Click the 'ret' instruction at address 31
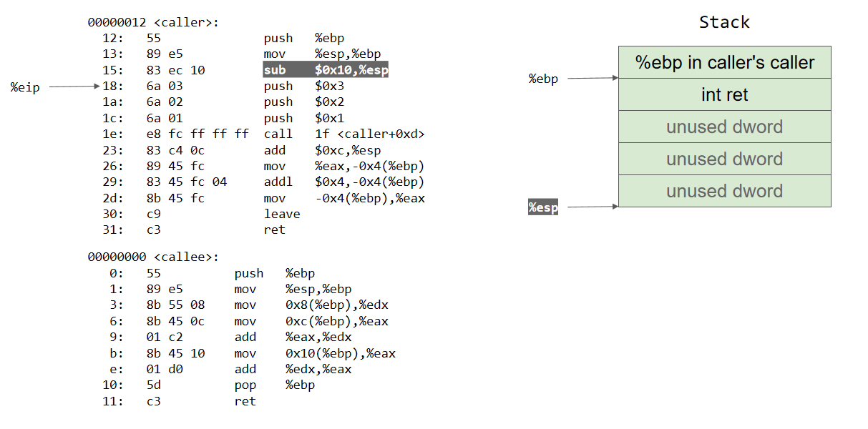Screen dimensions: 868x429 point(275,230)
